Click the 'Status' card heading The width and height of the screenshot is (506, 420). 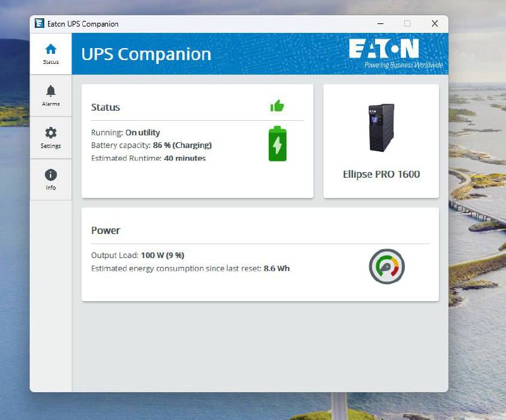click(106, 107)
